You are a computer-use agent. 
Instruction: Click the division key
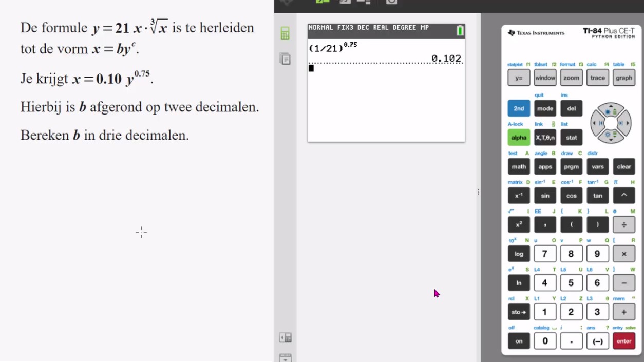pyautogui.click(x=624, y=224)
